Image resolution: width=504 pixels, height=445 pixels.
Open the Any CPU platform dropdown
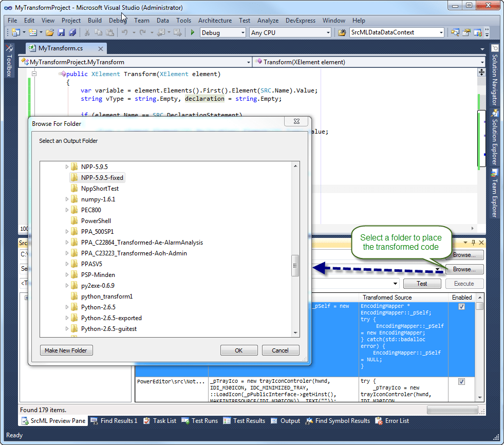[328, 32]
